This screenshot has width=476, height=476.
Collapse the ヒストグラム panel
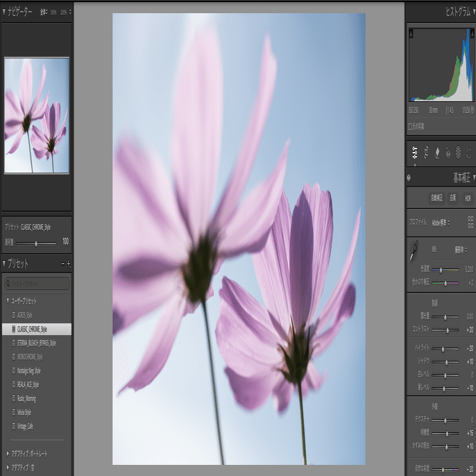(474, 12)
